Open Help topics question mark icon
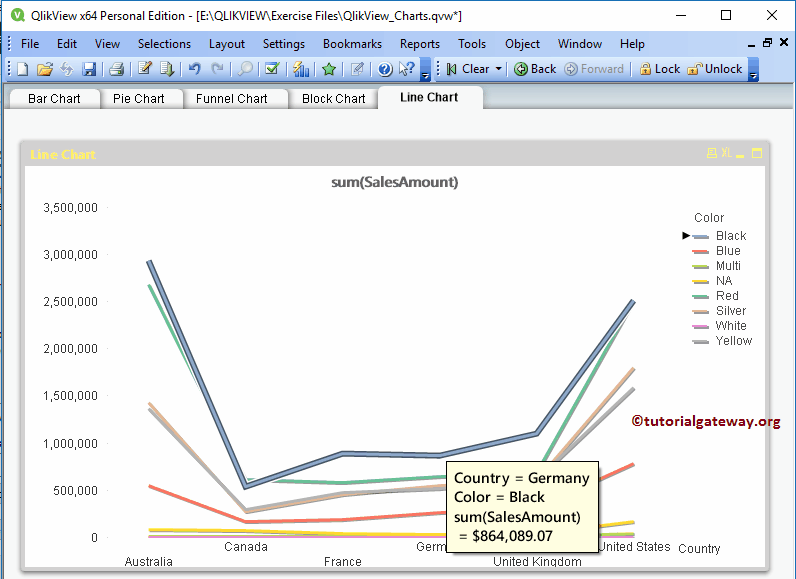The height and width of the screenshot is (579, 796). pyautogui.click(x=385, y=69)
